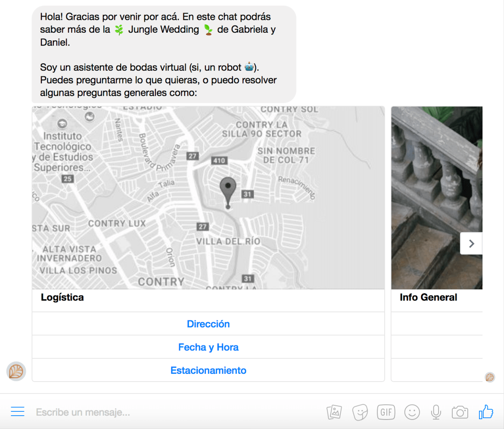Choose the Estacionamiento option
The width and height of the screenshot is (504, 429).
208,370
